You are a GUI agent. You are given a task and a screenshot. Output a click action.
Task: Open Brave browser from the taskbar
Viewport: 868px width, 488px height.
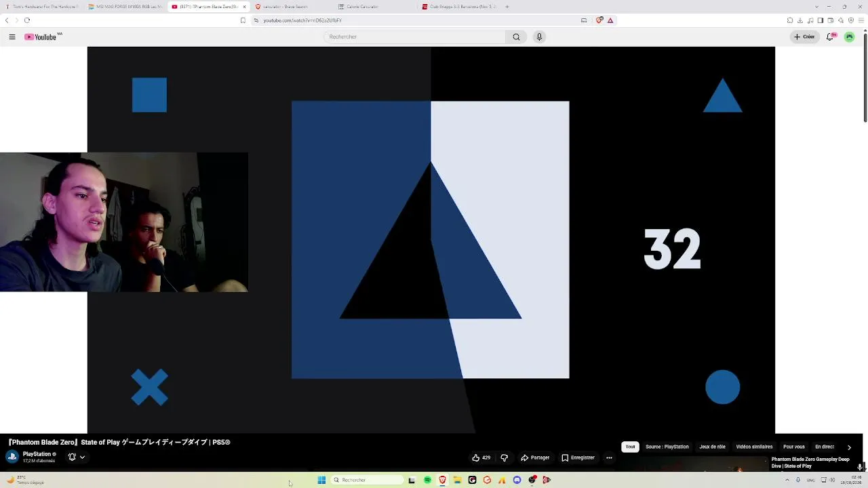tap(442, 480)
